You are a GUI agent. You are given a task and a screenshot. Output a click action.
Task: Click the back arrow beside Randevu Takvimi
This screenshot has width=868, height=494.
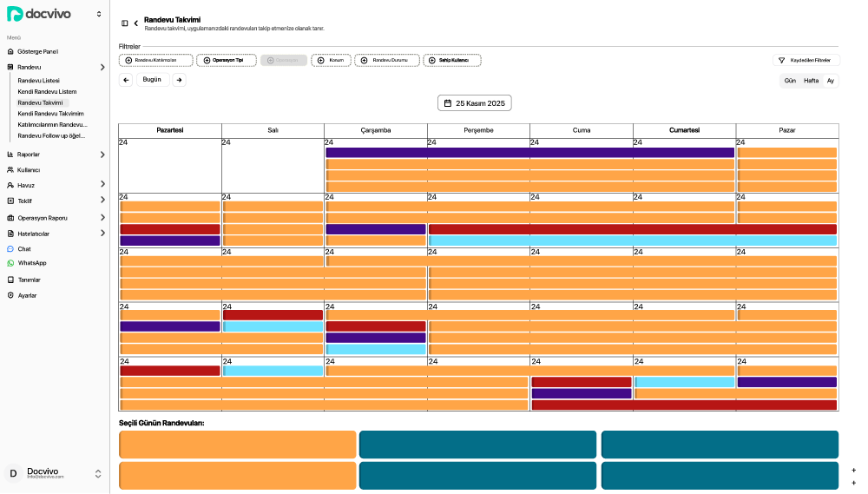(x=135, y=23)
